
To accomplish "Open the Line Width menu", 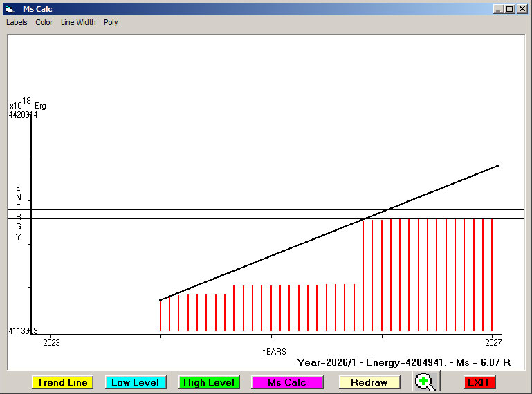I will point(78,22).
